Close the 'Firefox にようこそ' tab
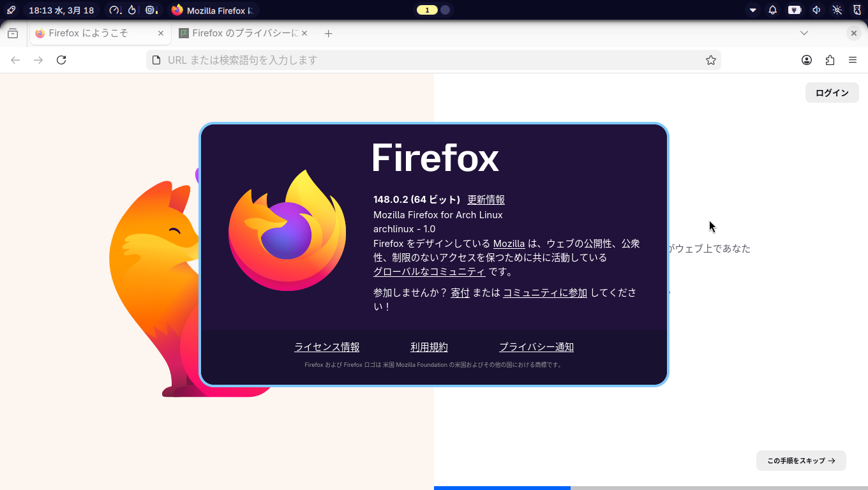The width and height of the screenshot is (868, 490). coord(161,33)
